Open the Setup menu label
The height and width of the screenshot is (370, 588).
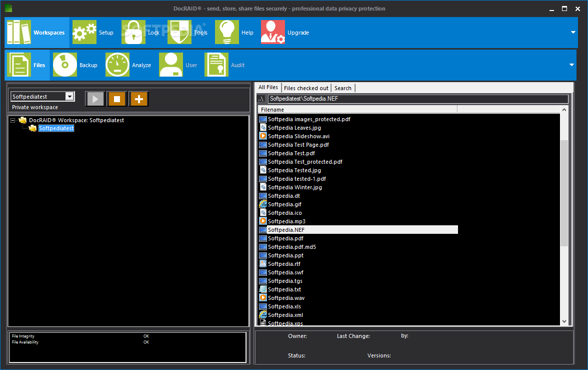click(x=106, y=33)
